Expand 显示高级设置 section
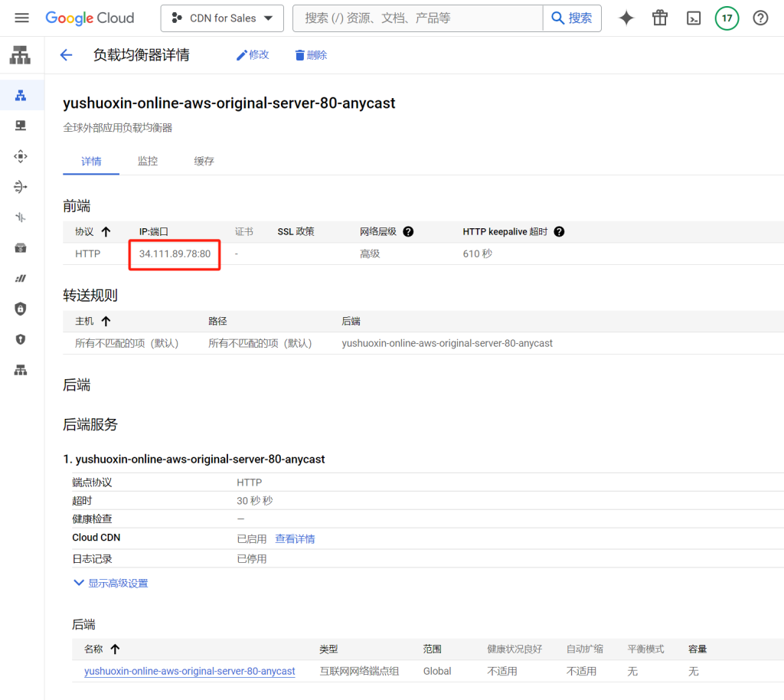The height and width of the screenshot is (700, 784). 110,584
